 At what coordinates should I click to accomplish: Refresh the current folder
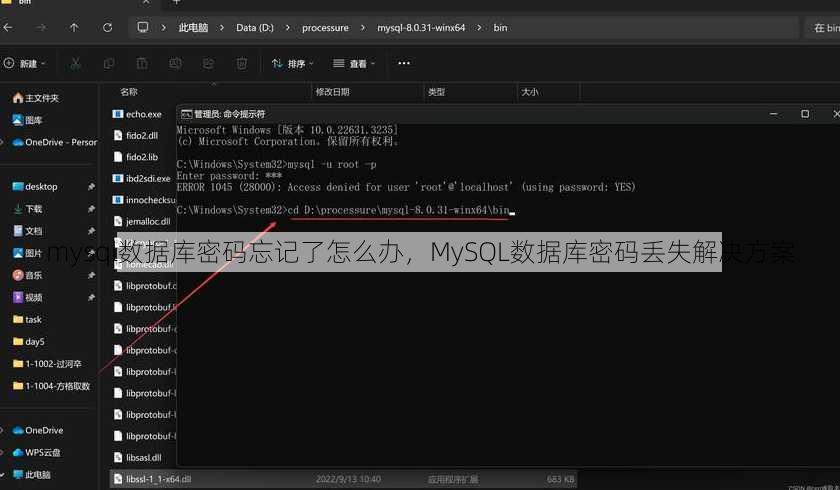(107, 27)
